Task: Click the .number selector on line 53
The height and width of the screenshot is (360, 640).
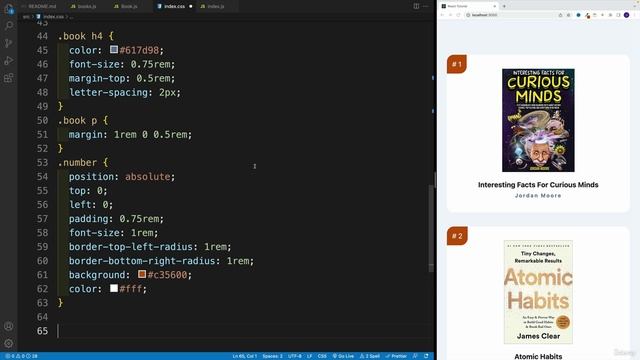Action: coord(77,162)
